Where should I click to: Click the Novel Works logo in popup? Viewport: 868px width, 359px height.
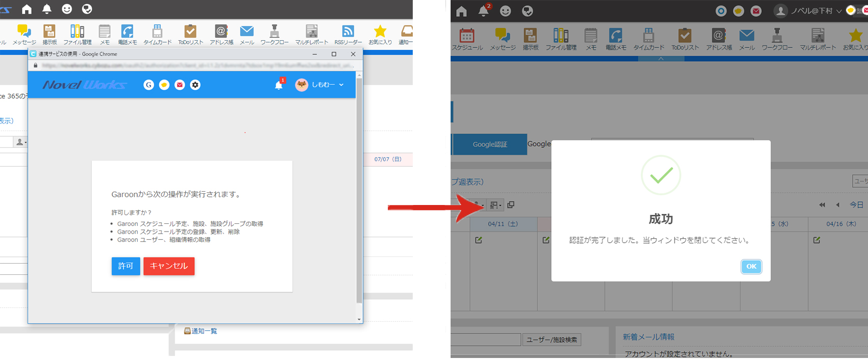(84, 85)
